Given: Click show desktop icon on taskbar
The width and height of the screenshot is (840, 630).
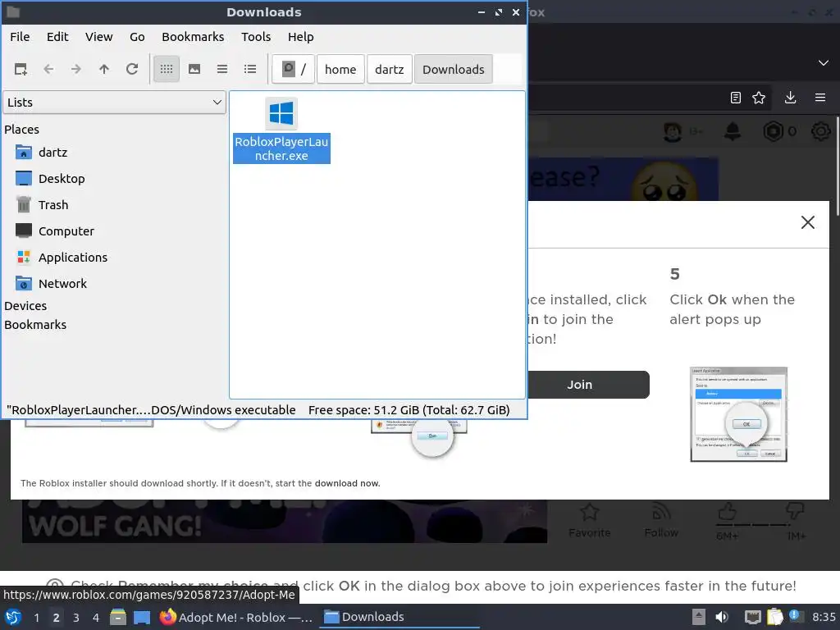Looking at the screenshot, I should (x=142, y=617).
